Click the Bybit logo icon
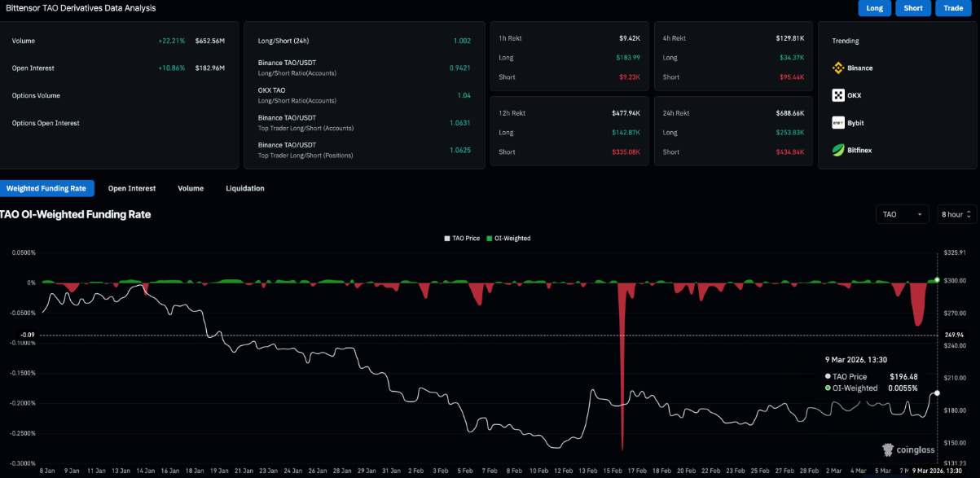Image resolution: width=980 pixels, height=478 pixels. point(837,123)
